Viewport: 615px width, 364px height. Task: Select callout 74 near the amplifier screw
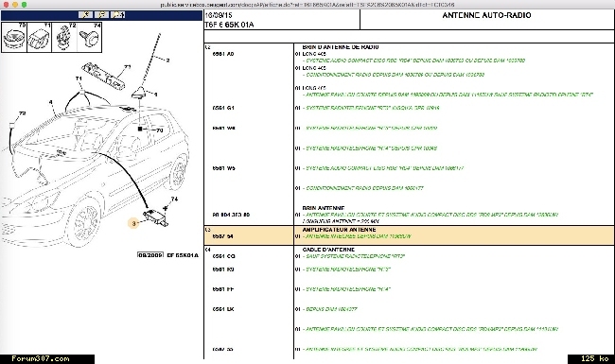[x=174, y=199]
